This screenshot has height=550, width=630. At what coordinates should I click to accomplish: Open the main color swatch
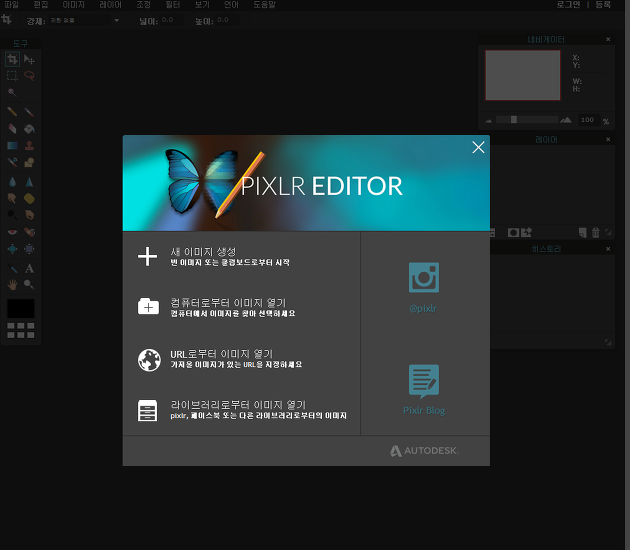20,309
